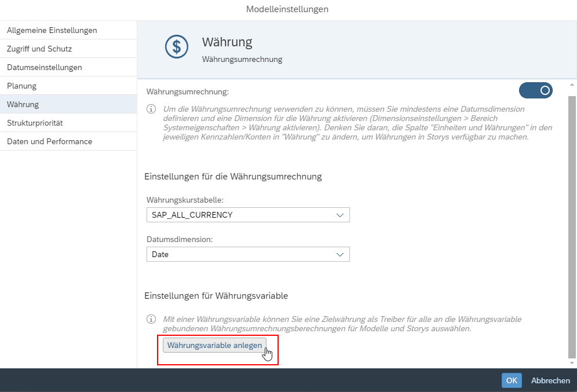577x392 pixels.
Task: Open Strukturpriorität section
Action: [x=68, y=123]
